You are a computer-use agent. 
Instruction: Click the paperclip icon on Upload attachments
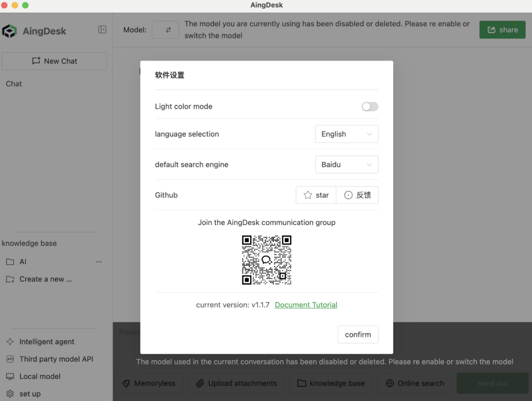(200, 383)
